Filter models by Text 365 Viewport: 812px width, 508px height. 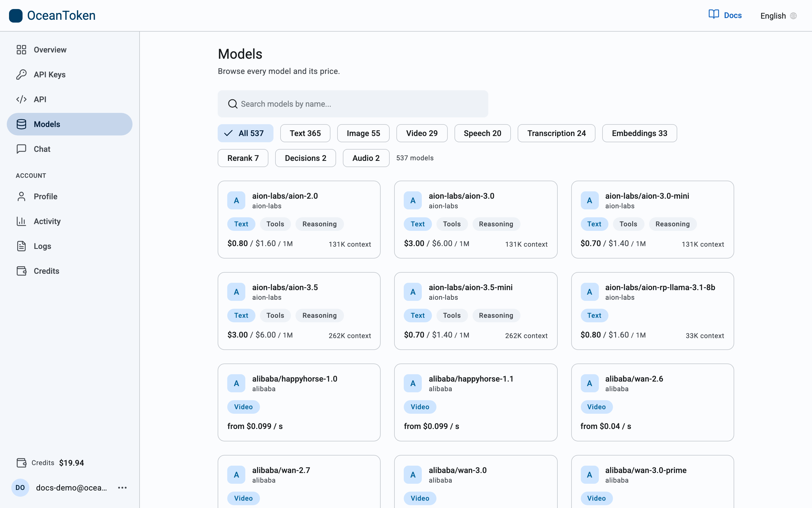(x=305, y=133)
